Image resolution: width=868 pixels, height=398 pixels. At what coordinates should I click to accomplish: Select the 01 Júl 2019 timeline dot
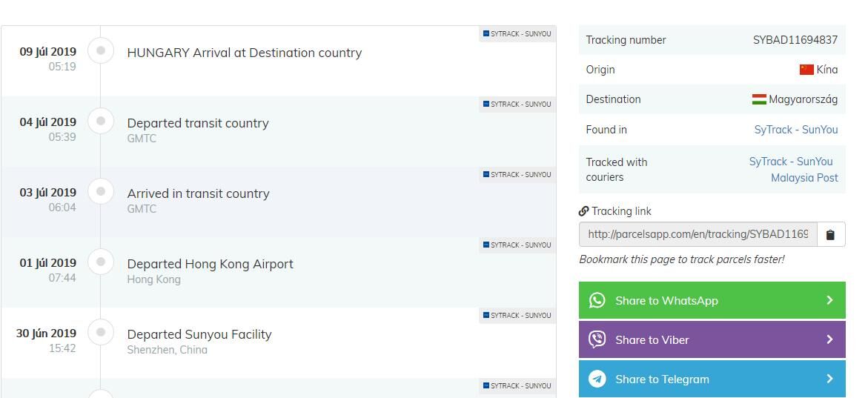click(x=101, y=262)
